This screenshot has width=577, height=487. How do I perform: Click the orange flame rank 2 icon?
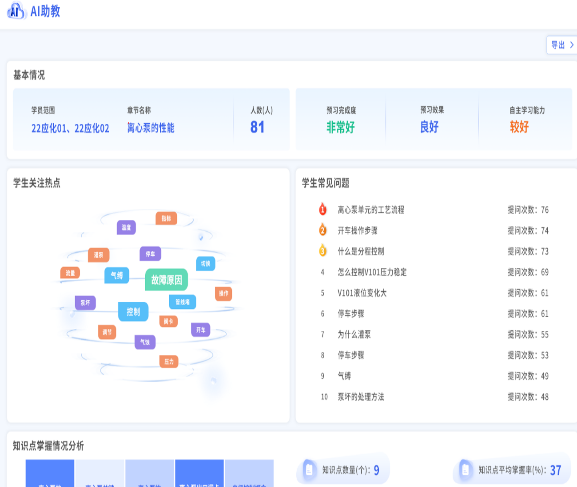pyautogui.click(x=322, y=230)
